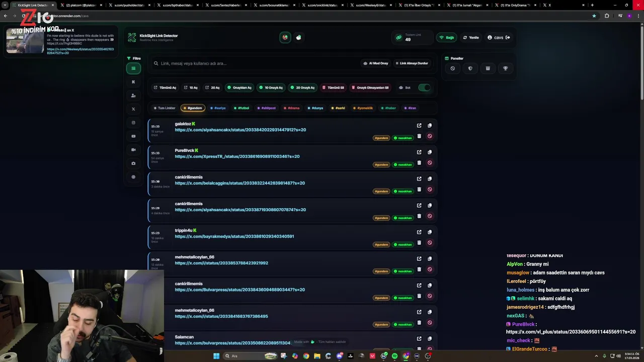This screenshot has width=644, height=362.
Task: Open the bayrakmedya status link
Action: coord(234,236)
